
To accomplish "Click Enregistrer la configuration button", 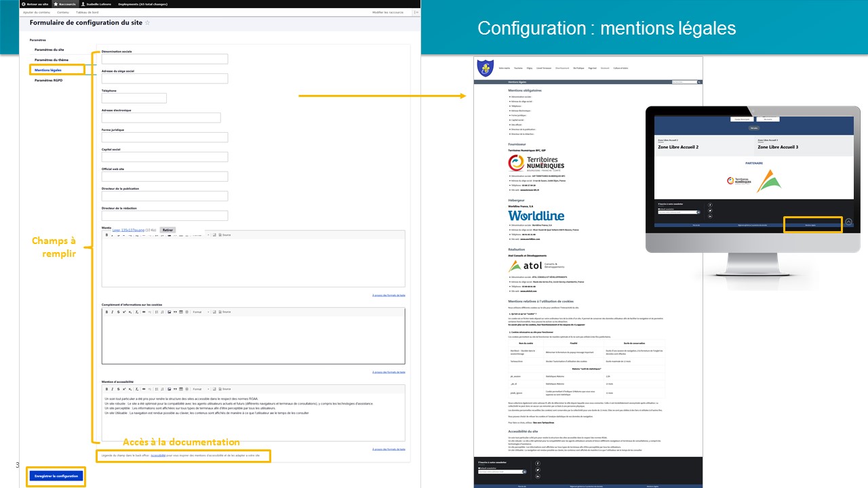I will 56,476.
